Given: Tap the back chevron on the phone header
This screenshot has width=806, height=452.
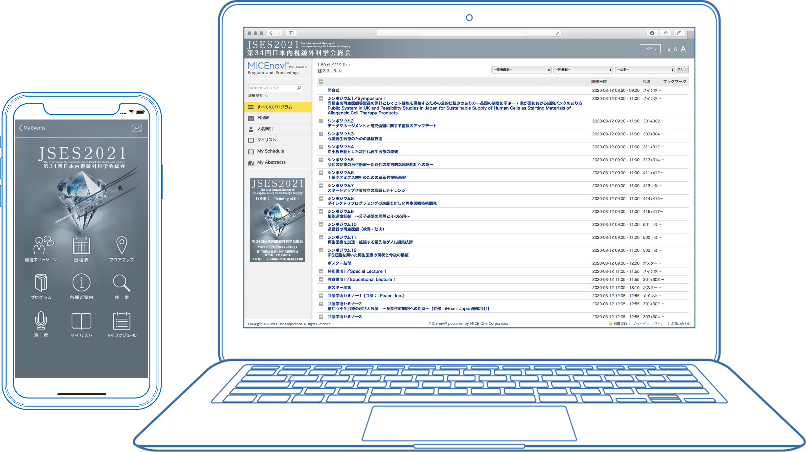Looking at the screenshot, I should [x=21, y=128].
